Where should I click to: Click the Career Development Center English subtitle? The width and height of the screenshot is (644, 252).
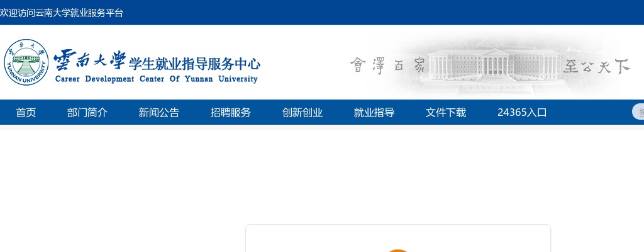coord(157,79)
